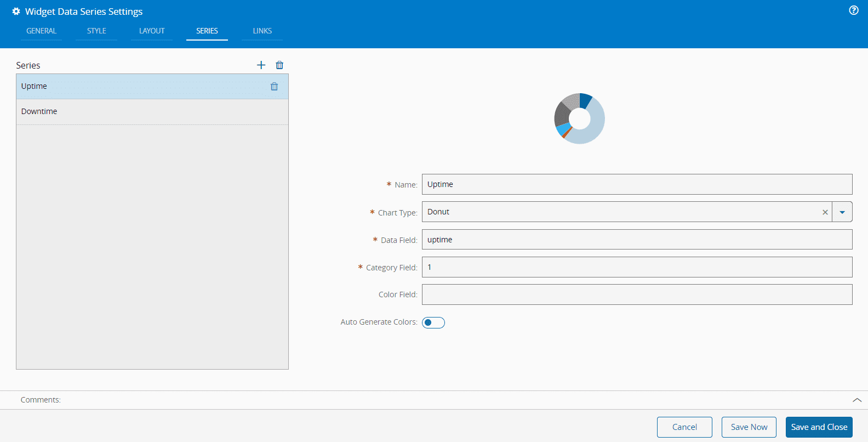Click the donut chart preview image

pyautogui.click(x=579, y=118)
